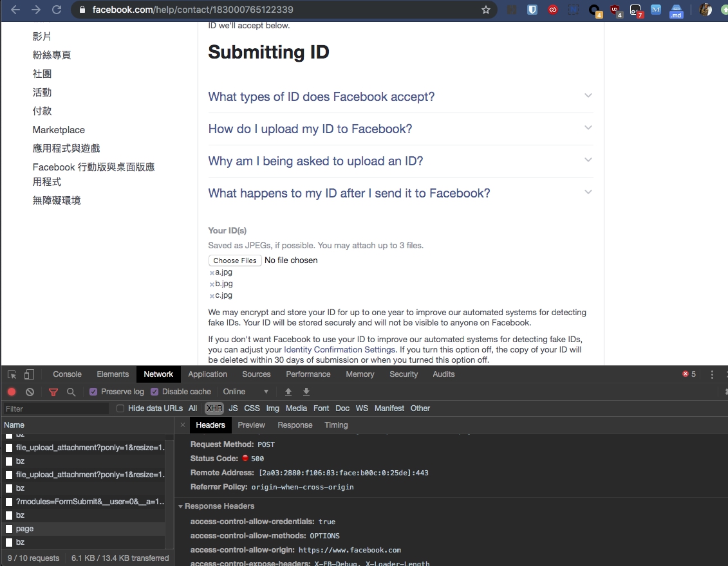Remove the attached a.jpg file
The image size is (728, 566).
click(x=212, y=273)
